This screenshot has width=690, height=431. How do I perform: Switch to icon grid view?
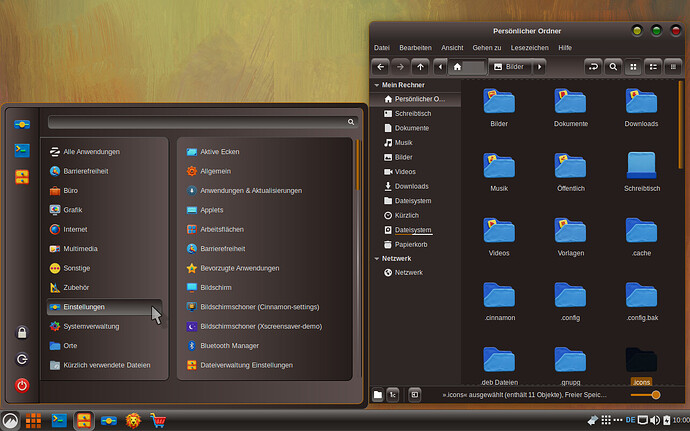click(x=632, y=67)
